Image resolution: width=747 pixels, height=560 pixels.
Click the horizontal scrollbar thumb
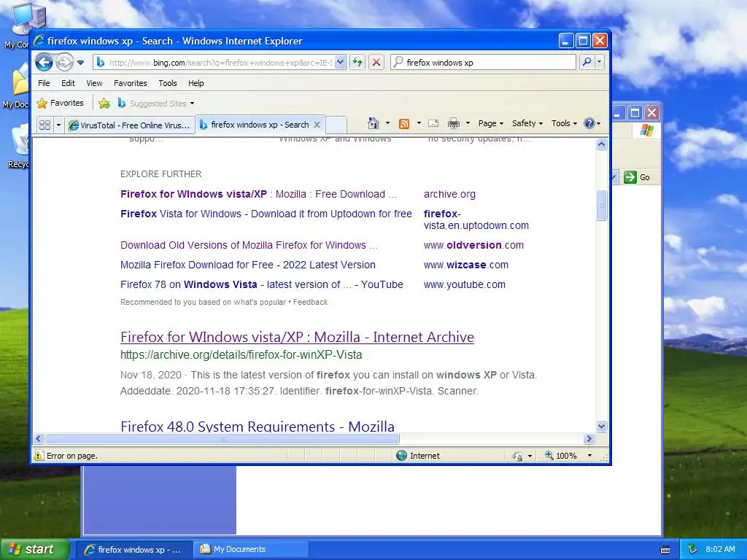point(222,438)
